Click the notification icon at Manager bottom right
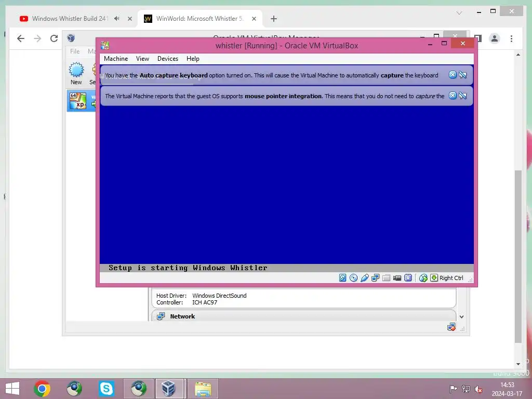This screenshot has height=399, width=532. coord(451,327)
